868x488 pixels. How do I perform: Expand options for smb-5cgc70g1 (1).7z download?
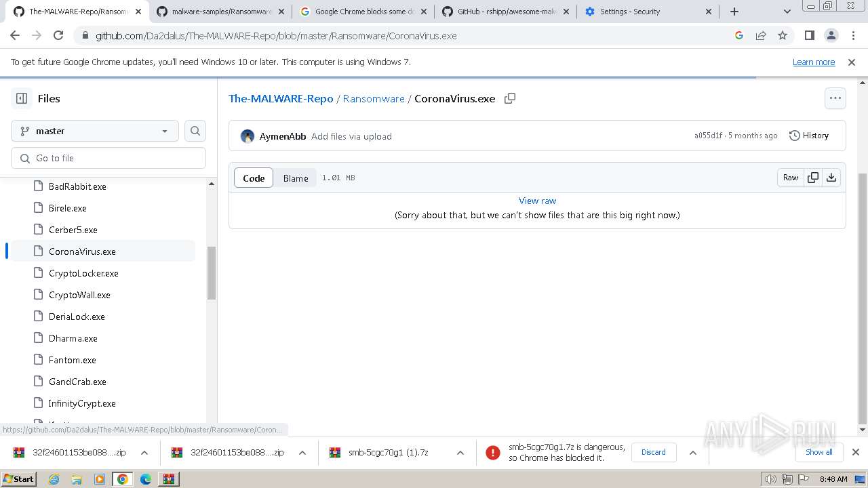[x=460, y=452]
